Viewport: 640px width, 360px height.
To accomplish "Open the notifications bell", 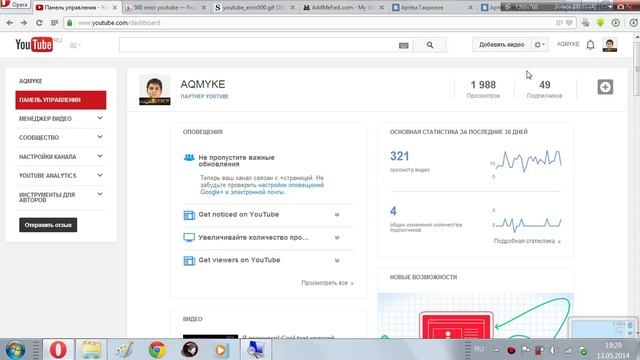I will pos(590,45).
